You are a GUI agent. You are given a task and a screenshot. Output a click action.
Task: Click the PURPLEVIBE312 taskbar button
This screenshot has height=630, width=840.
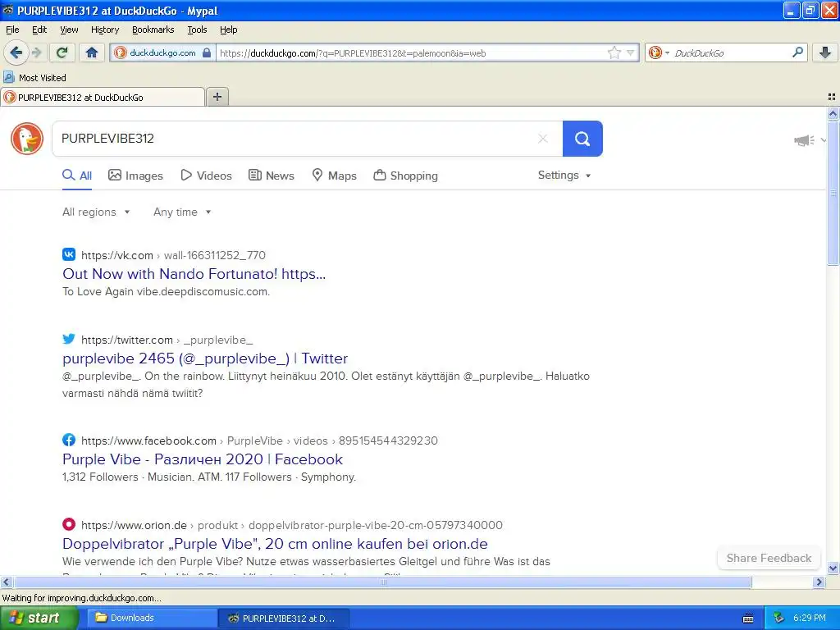click(x=284, y=618)
